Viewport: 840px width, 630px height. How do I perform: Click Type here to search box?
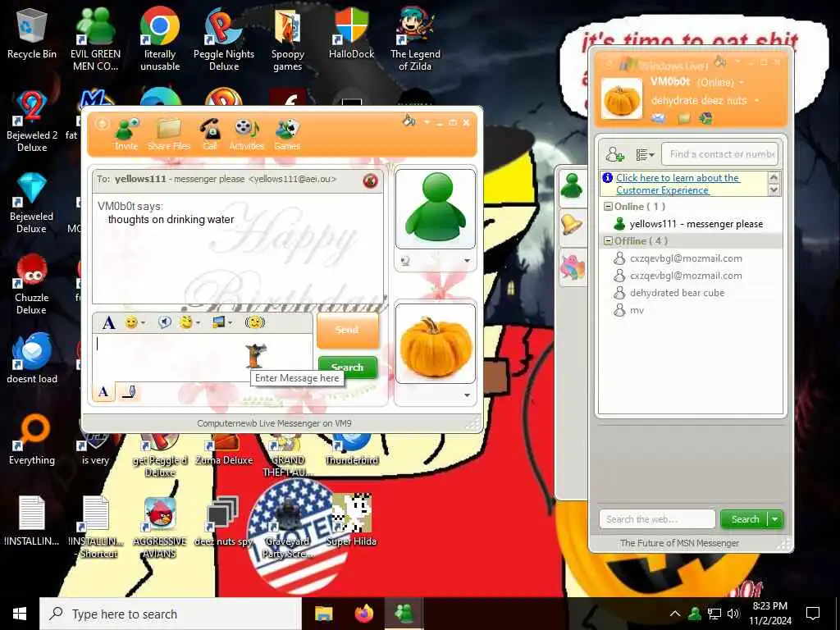coord(171,614)
